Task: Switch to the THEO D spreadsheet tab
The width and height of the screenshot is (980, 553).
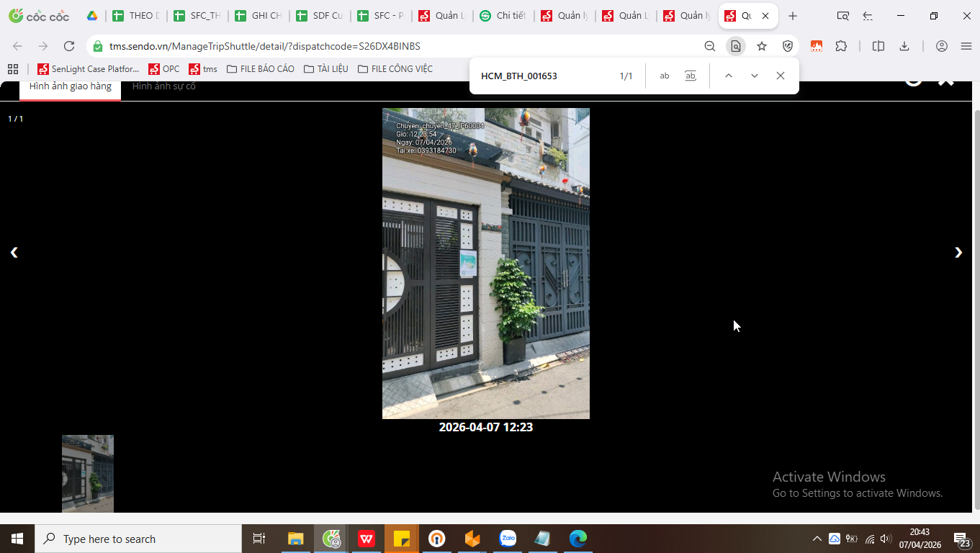Action: [x=137, y=16]
